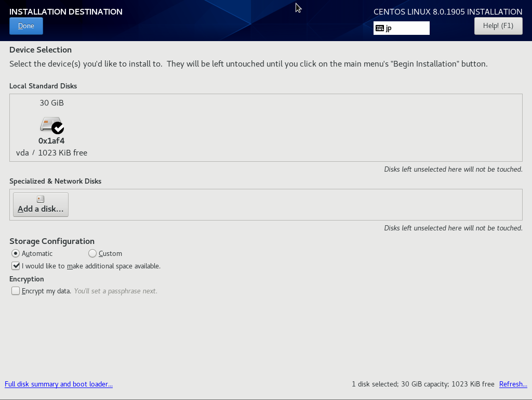Click the checkmark badge on the disk

58,127
